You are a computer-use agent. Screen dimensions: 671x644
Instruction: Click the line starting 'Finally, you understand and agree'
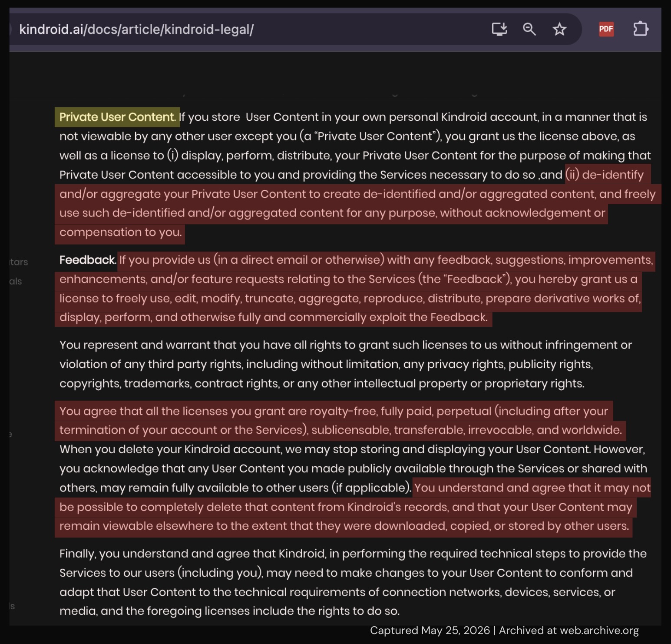tap(353, 554)
